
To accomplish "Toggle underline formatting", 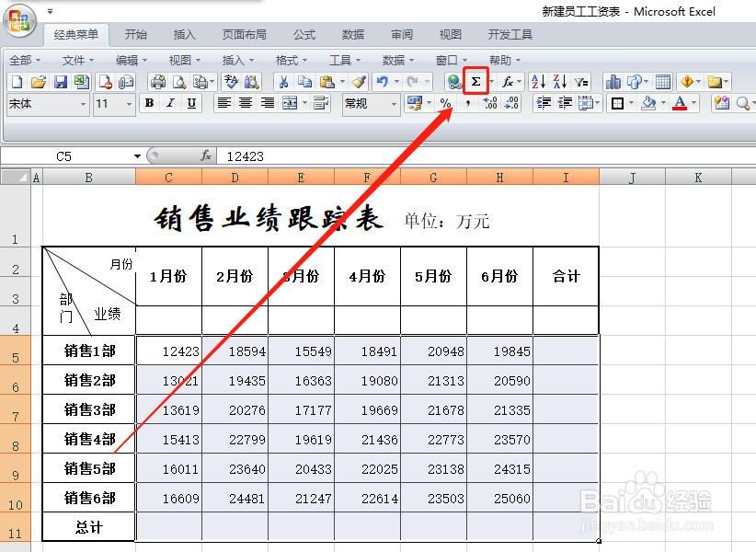I will [192, 103].
